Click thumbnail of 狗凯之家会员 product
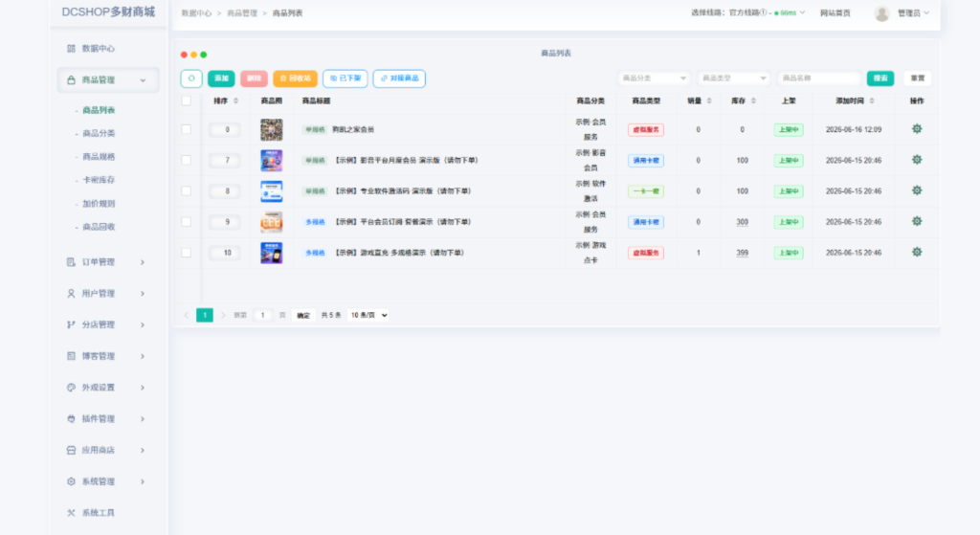This screenshot has width=980, height=535. (x=271, y=129)
